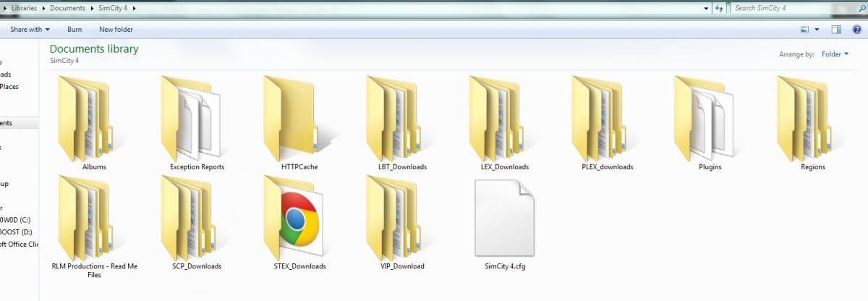
Task: Expand the Share with dropdown
Action: tap(30, 30)
